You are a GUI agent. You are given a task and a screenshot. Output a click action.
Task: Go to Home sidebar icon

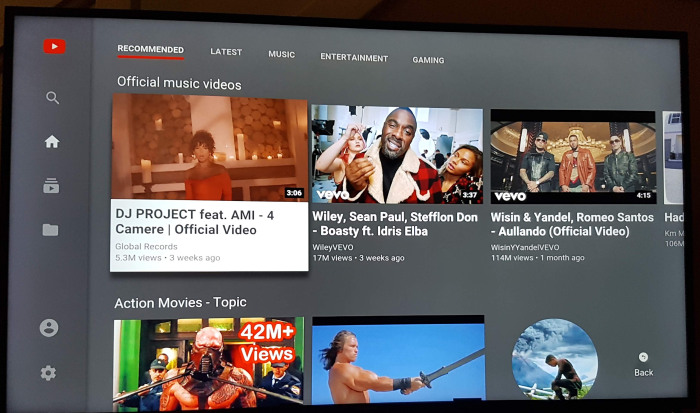pyautogui.click(x=52, y=142)
